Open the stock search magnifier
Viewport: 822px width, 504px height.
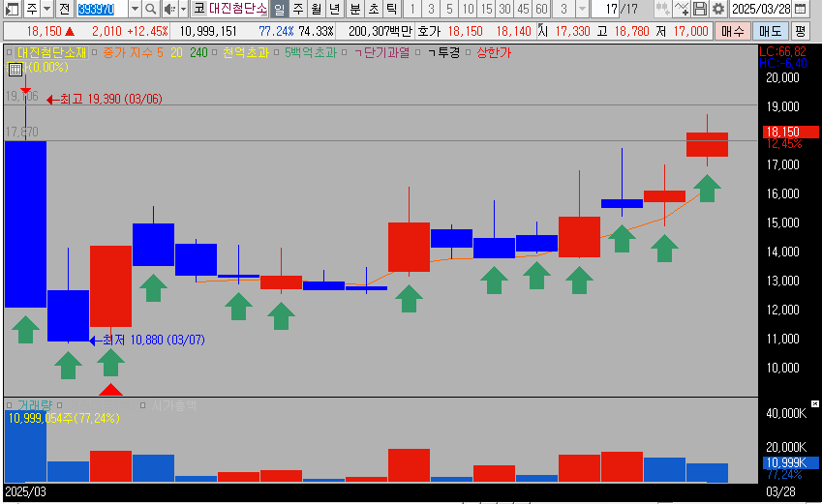[150, 9]
